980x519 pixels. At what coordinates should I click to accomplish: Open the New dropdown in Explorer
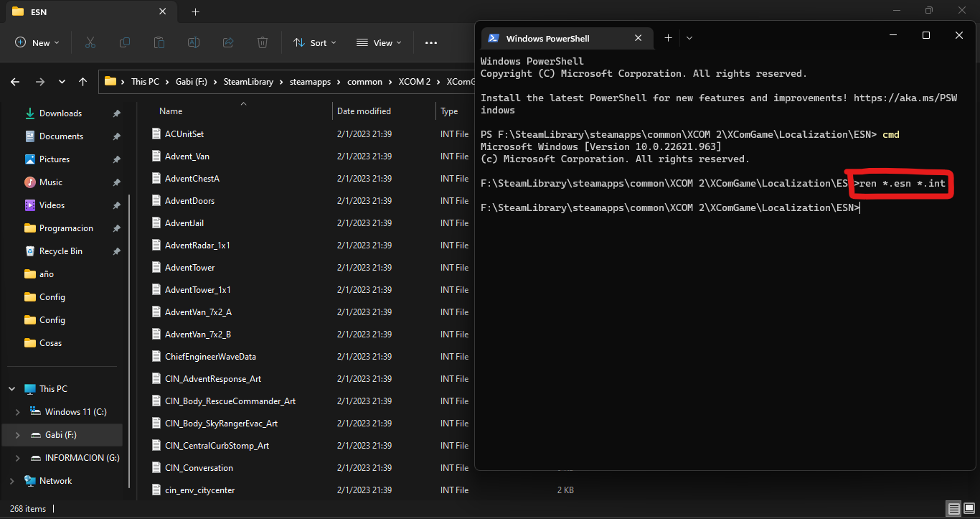pos(37,42)
